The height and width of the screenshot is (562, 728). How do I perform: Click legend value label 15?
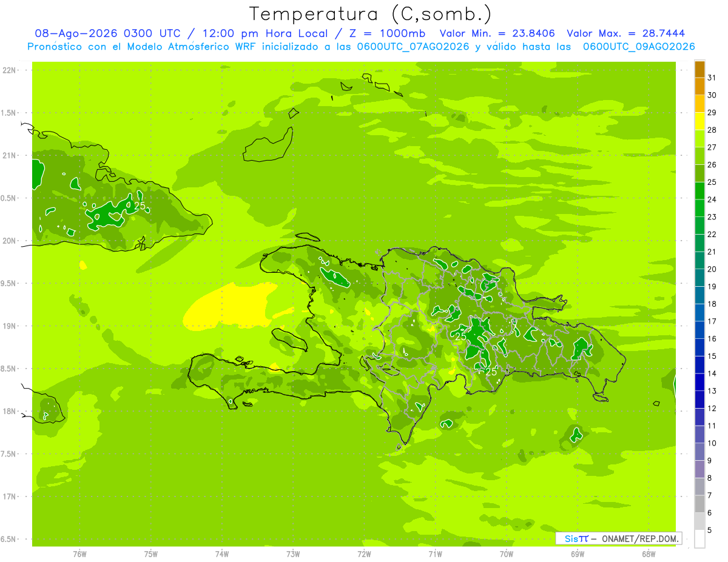point(712,356)
